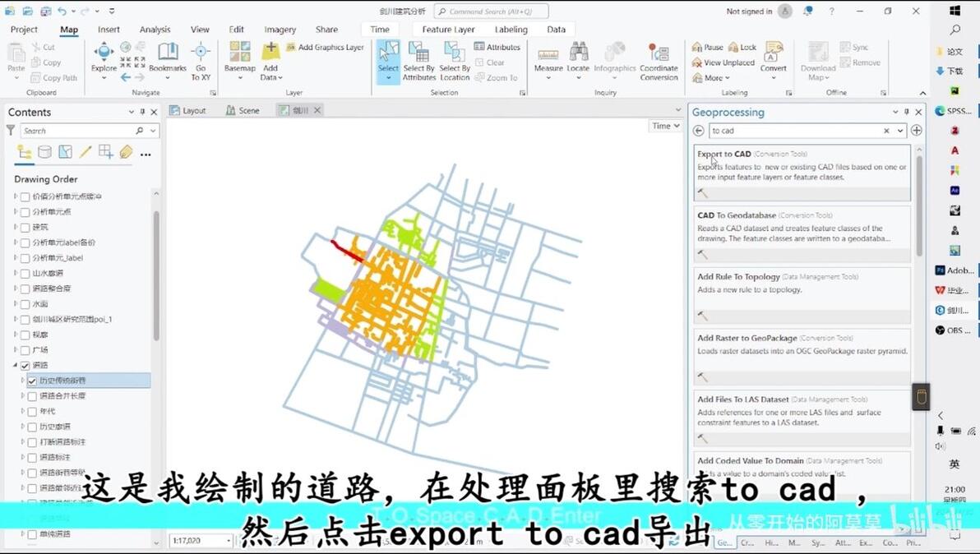This screenshot has height=554, width=980.
Task: Expand the 历史传统街巷 layer legend
Action: pyautogui.click(x=22, y=381)
